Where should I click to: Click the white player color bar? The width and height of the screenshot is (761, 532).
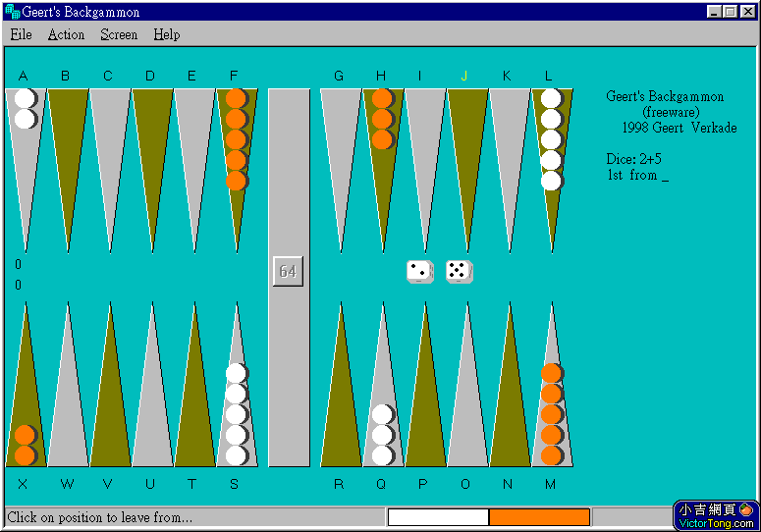click(x=438, y=517)
